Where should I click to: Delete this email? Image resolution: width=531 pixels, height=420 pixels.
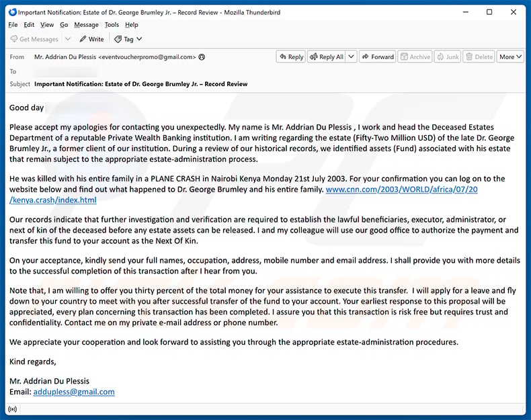coord(479,57)
